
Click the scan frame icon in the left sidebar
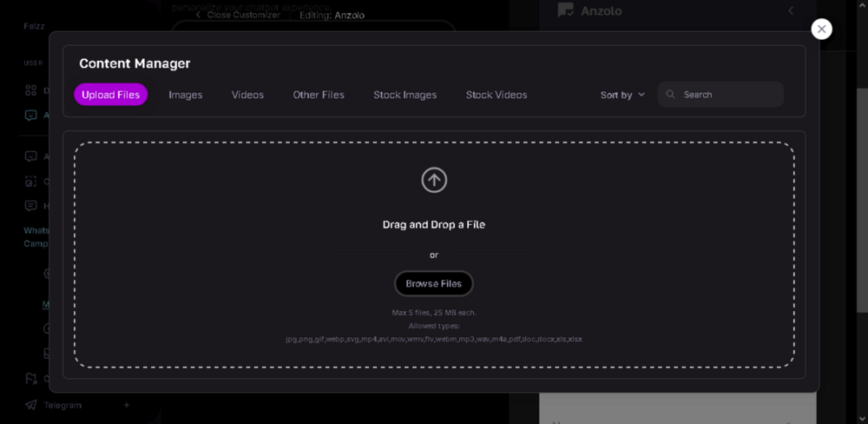[31, 182]
